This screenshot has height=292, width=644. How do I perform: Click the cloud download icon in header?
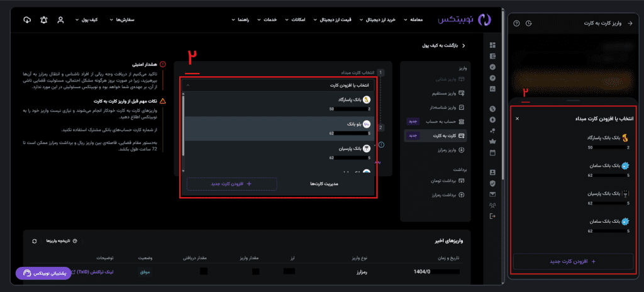(26, 20)
